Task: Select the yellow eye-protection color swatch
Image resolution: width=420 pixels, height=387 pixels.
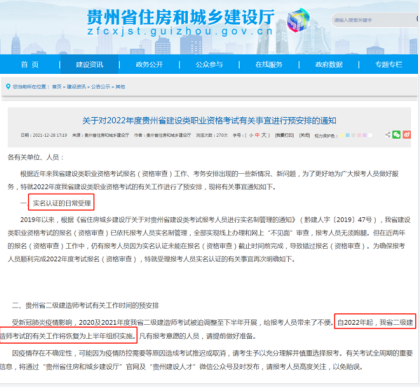Action: point(342,135)
